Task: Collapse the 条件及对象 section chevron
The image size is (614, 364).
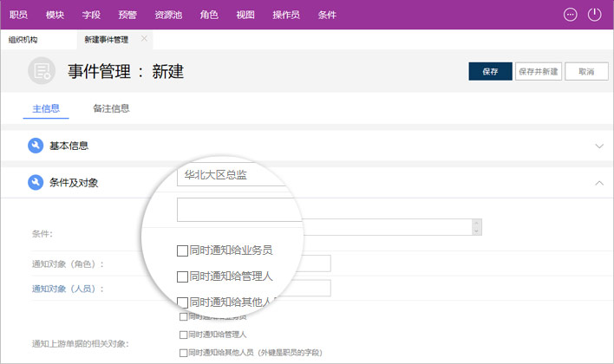Action: coord(598,183)
